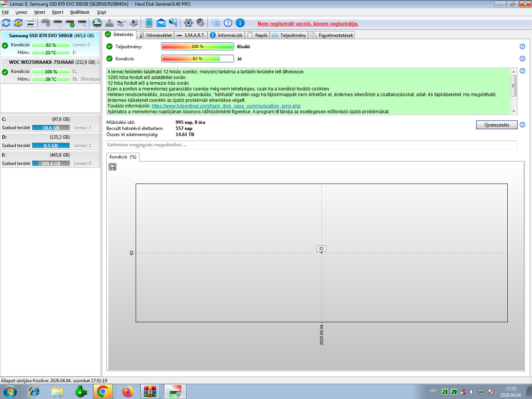This screenshot has height=399, width=532.
Task: Open the Fájl menu
Action: pos(5,12)
